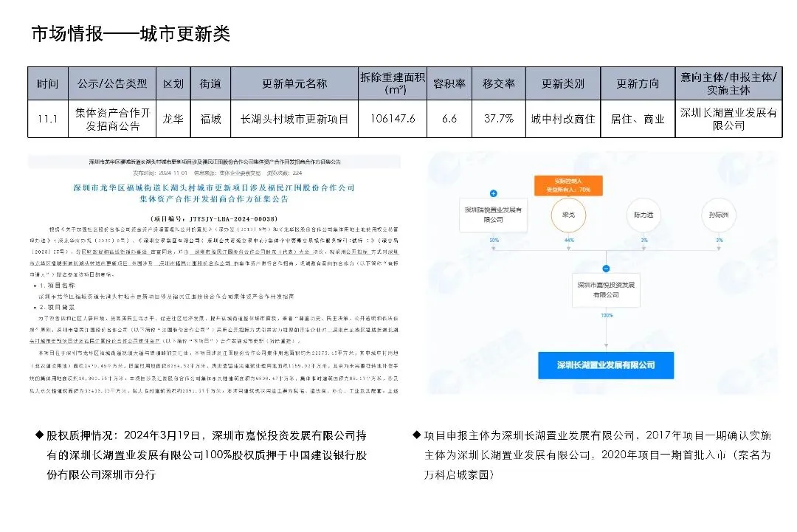The image size is (797, 532).
Task: Click the 居住、商业 cell
Action: pos(638,119)
